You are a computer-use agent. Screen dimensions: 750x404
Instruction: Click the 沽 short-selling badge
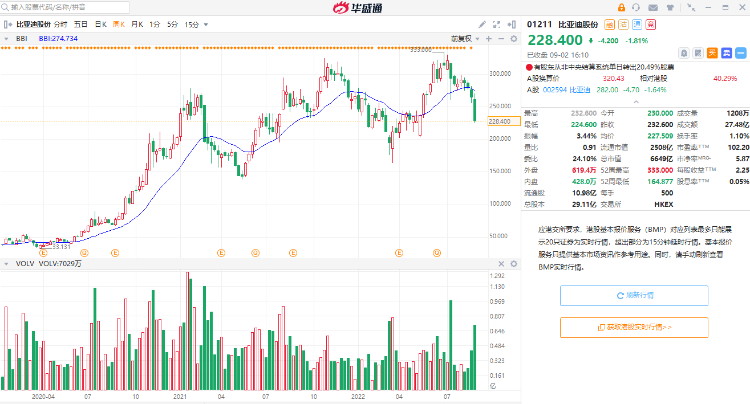(623, 24)
